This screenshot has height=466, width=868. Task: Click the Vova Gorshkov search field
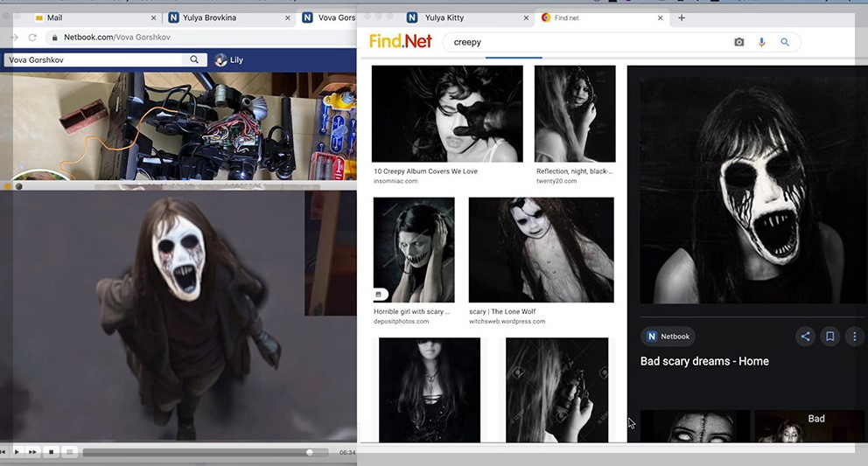pyautogui.click(x=94, y=59)
